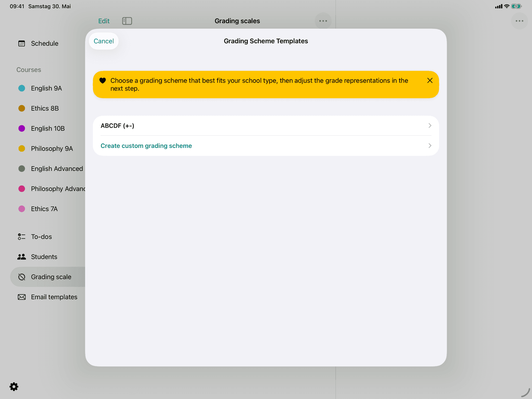Open the Schedule menu item
Image resolution: width=532 pixels, height=399 pixels.
(45, 44)
